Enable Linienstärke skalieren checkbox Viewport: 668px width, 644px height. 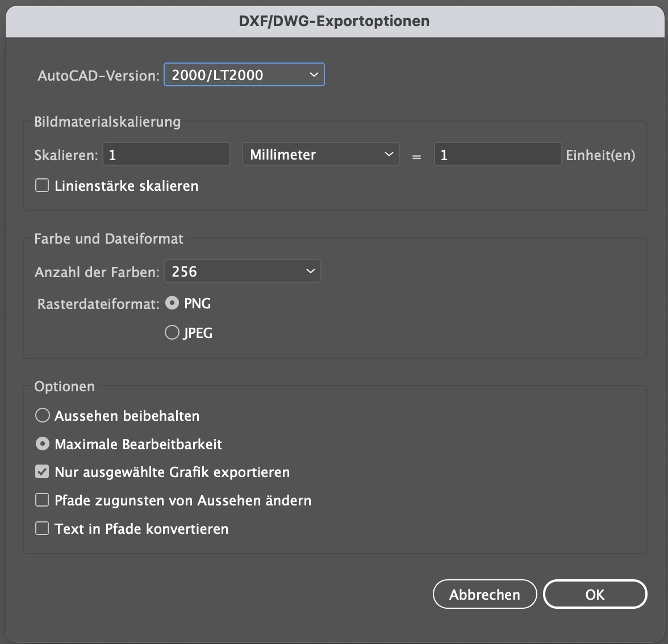coord(43,186)
